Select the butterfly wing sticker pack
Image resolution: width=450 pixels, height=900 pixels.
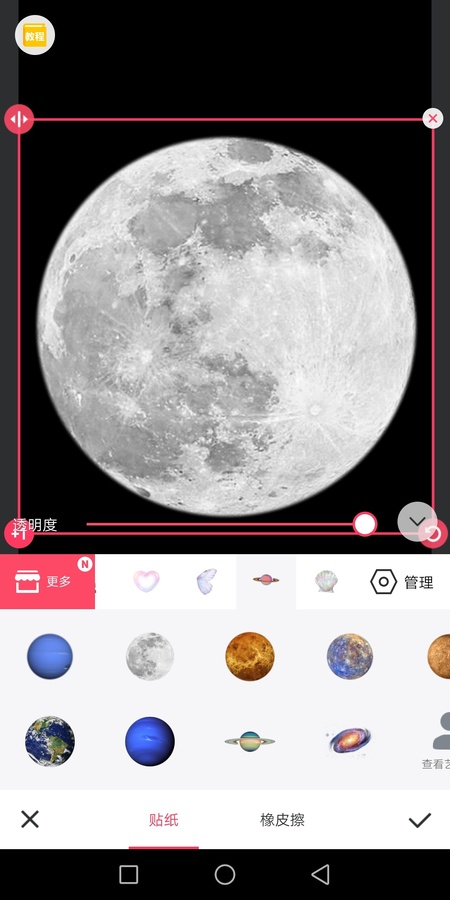point(207,581)
